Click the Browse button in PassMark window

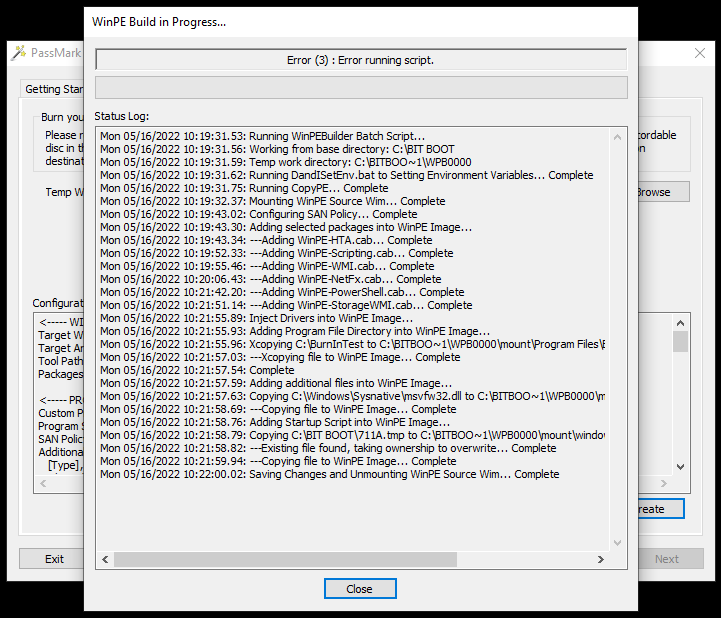(x=663, y=192)
